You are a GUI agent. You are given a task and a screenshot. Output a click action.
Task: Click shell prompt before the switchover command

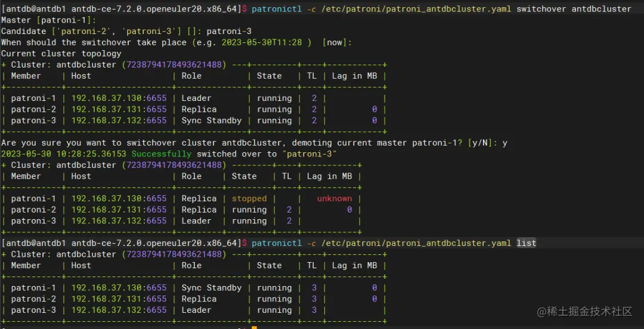124,9
